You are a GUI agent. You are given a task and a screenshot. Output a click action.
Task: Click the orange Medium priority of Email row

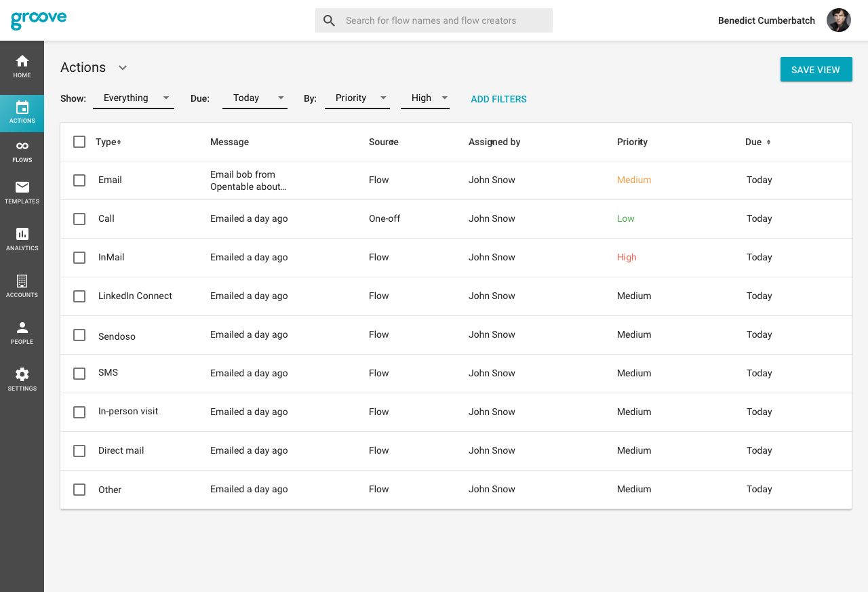pyautogui.click(x=634, y=180)
